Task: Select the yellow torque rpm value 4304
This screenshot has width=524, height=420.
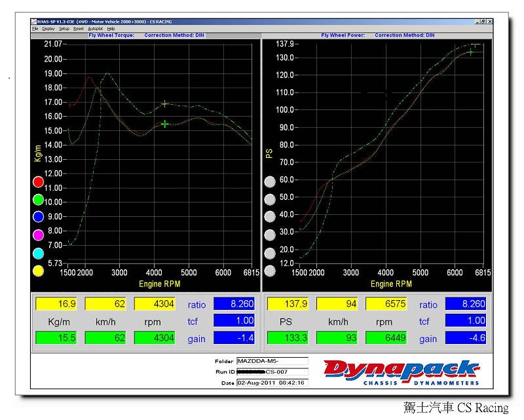Action: coord(155,303)
